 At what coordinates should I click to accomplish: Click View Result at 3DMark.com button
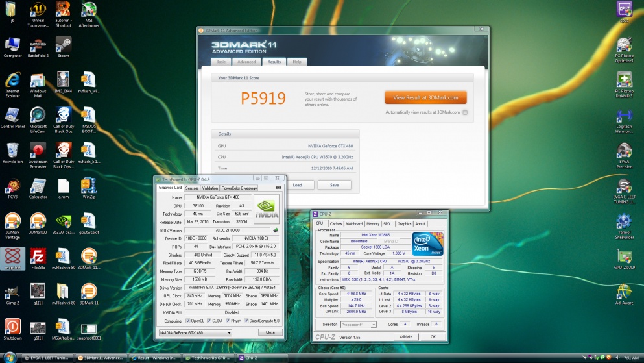[x=425, y=97]
